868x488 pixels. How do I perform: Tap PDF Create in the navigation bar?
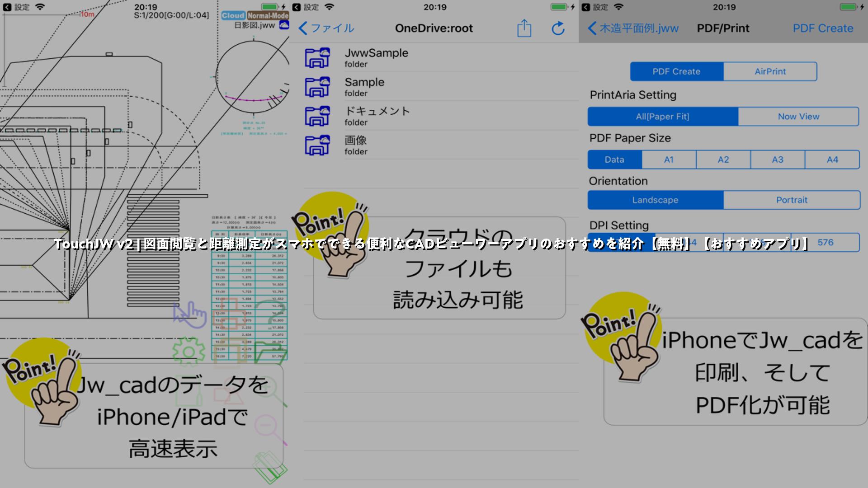[x=823, y=28]
